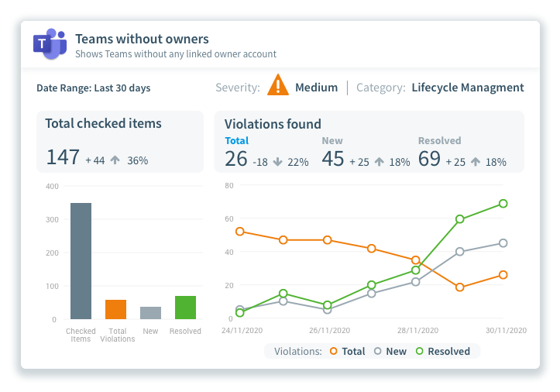The width and height of the screenshot is (560, 392).
Task: Click the up arrow beside 36%
Action: [x=115, y=160]
